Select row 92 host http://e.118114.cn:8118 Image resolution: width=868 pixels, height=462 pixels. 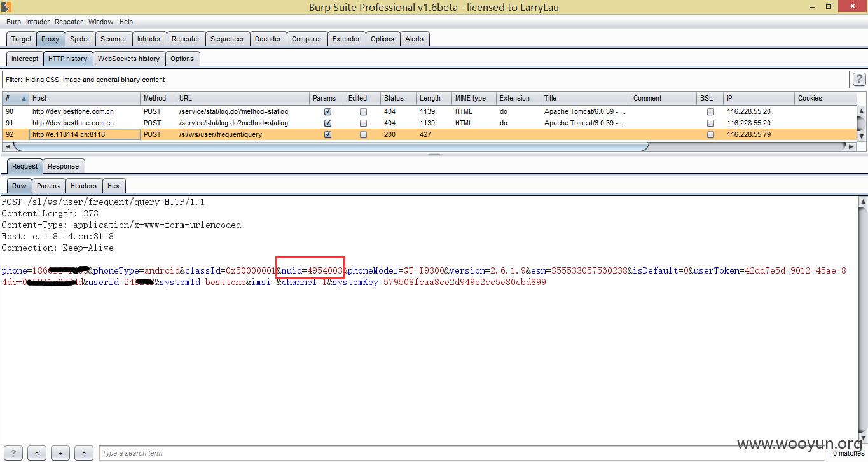click(x=85, y=134)
